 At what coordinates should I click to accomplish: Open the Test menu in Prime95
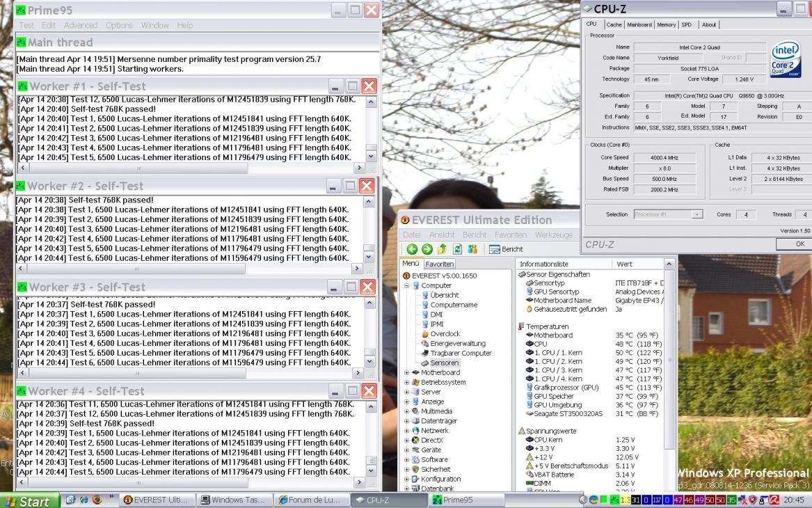click(x=26, y=25)
